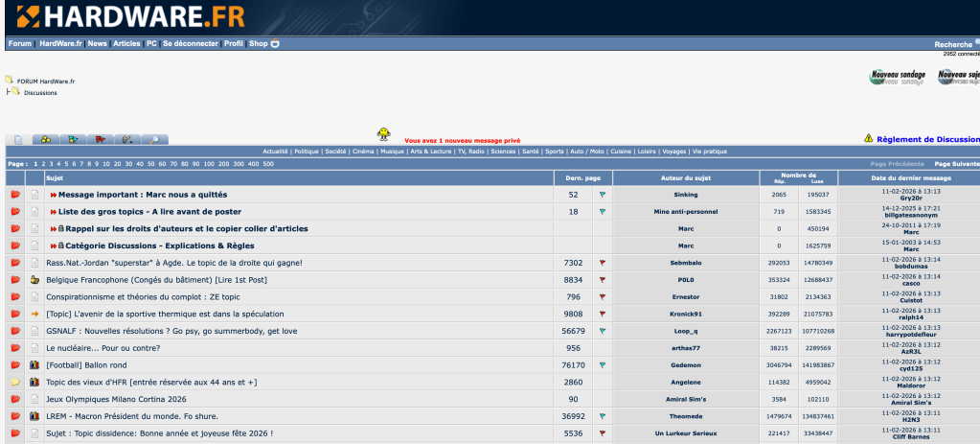Click red flag icon in Conspirationnisme topic row
980x444 pixels.
point(603,296)
